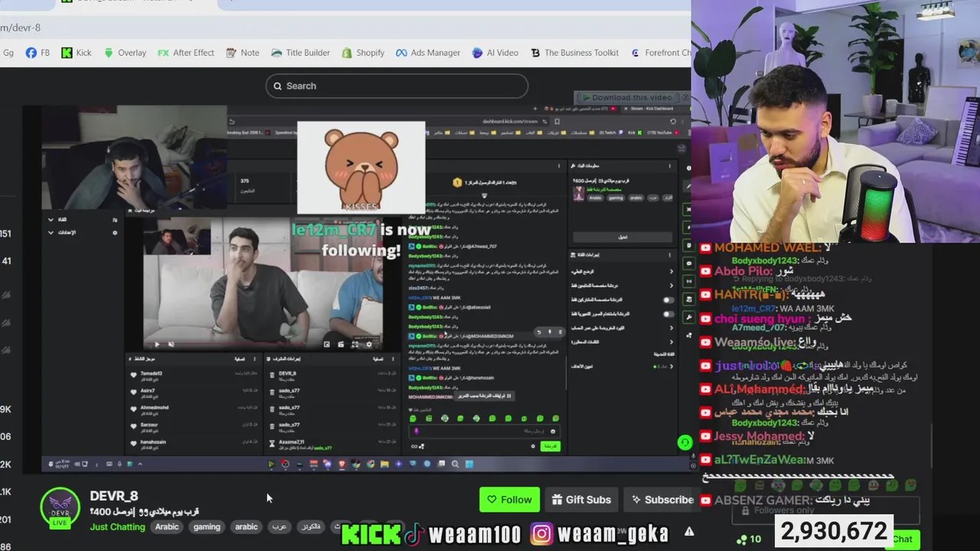Click the green round support icon

684,442
